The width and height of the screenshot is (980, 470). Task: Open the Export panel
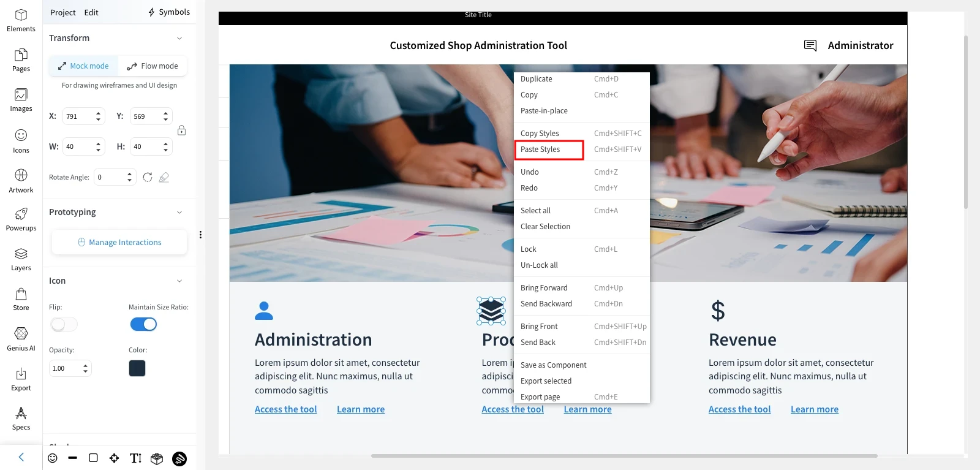(x=21, y=379)
